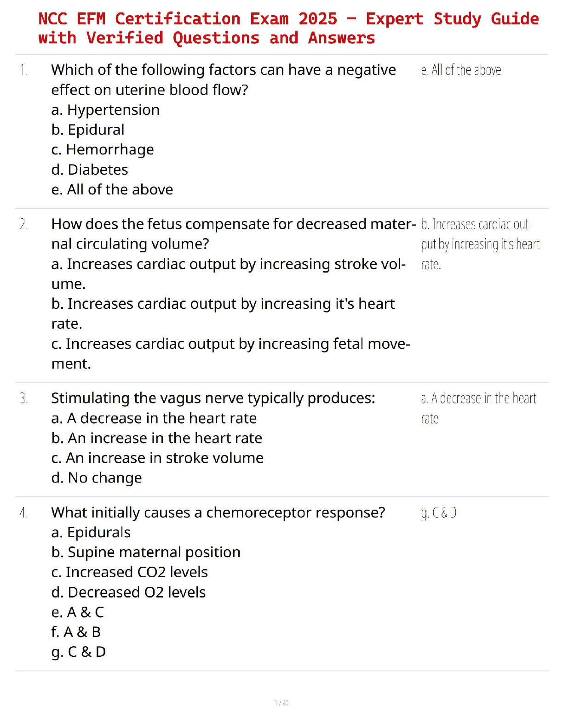Choose the 'd. Diabetes' option
Image resolution: width=563 pixels, height=728 pixels.
click(90, 170)
